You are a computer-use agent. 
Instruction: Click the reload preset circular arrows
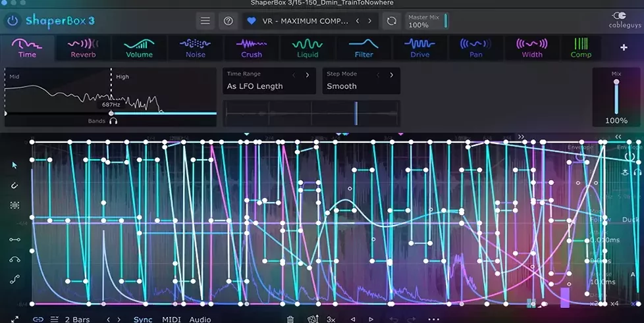coord(391,20)
